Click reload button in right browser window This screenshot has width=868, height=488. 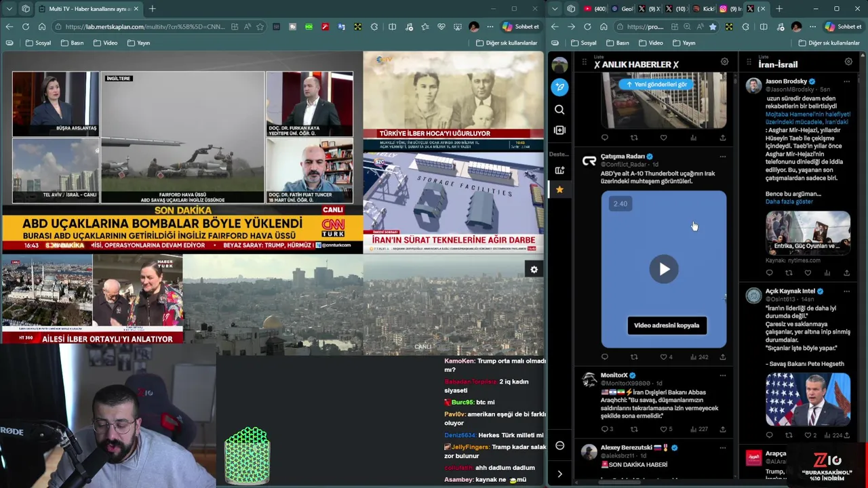pos(587,26)
